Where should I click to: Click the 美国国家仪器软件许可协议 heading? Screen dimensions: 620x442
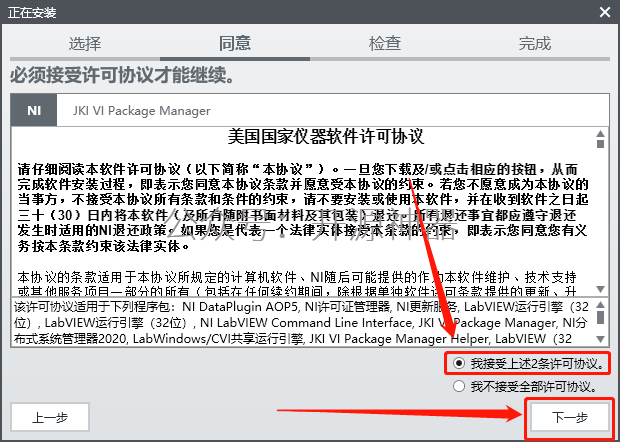(326, 136)
